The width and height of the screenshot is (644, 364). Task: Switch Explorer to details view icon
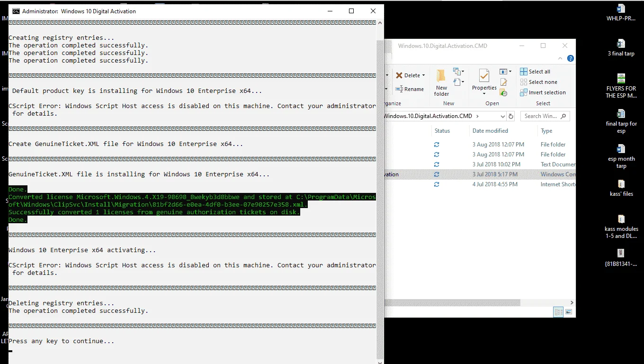[x=558, y=312]
